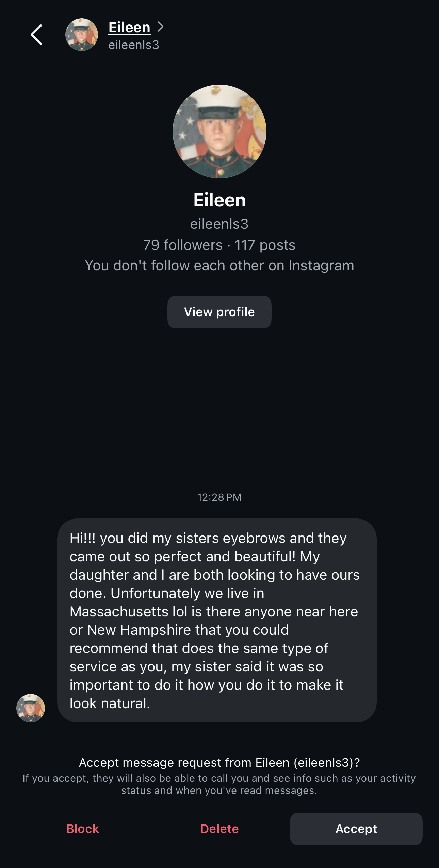Tap the large Eileen name heading
Image resolution: width=439 pixels, height=868 pixels.
[219, 200]
